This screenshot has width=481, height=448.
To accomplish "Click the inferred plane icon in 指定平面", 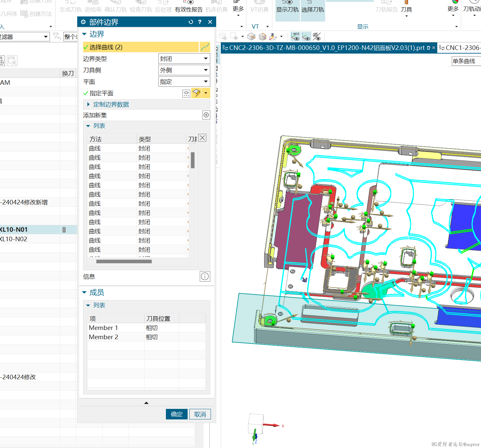I will coord(196,93).
